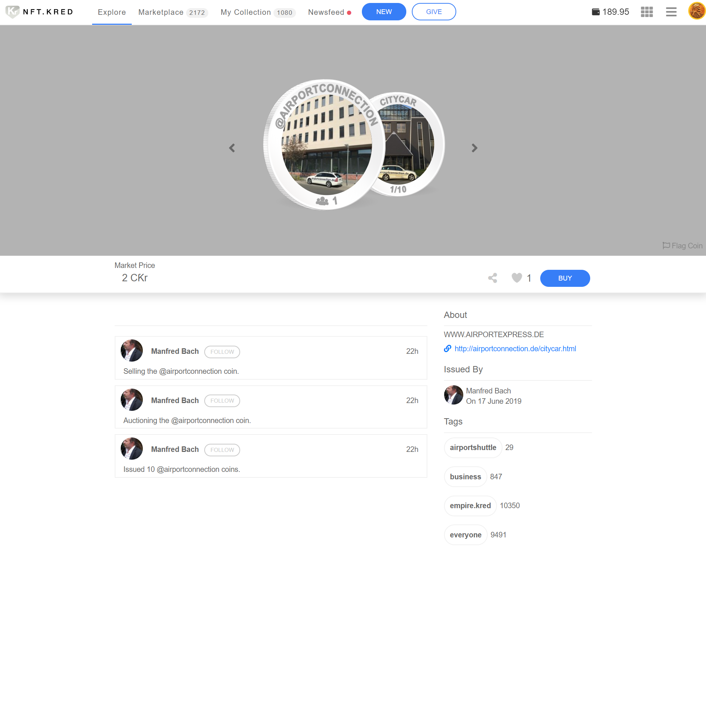Click the NEW button

[384, 12]
